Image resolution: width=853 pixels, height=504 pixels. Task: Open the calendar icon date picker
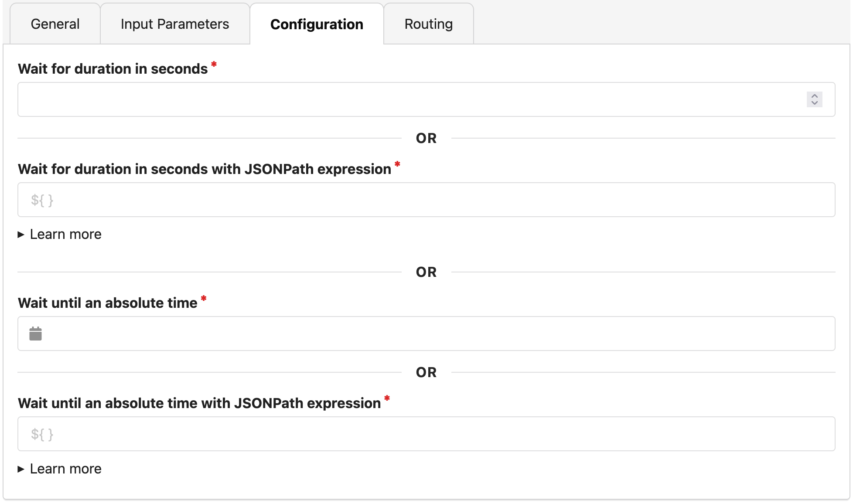click(35, 334)
